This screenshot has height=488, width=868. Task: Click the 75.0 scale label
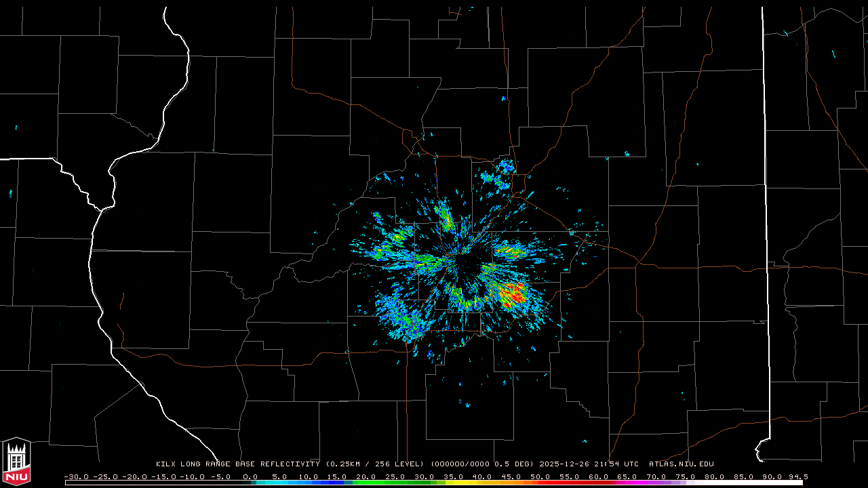(x=686, y=477)
